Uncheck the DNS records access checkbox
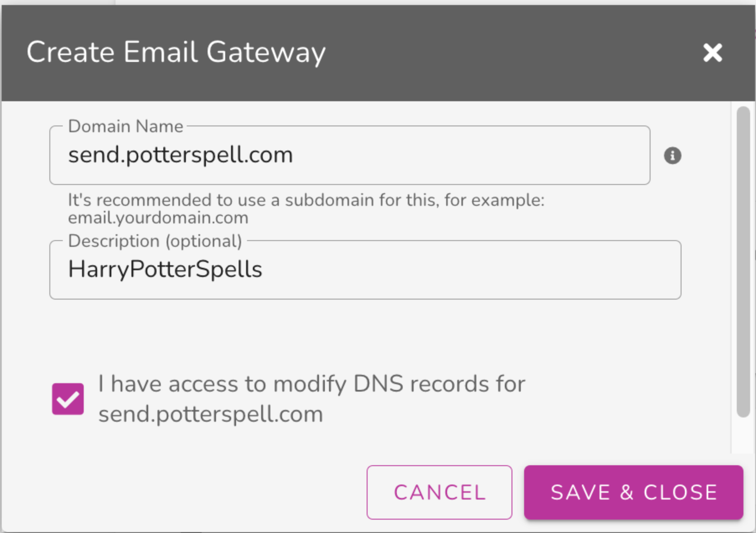This screenshot has width=756, height=533. click(68, 399)
